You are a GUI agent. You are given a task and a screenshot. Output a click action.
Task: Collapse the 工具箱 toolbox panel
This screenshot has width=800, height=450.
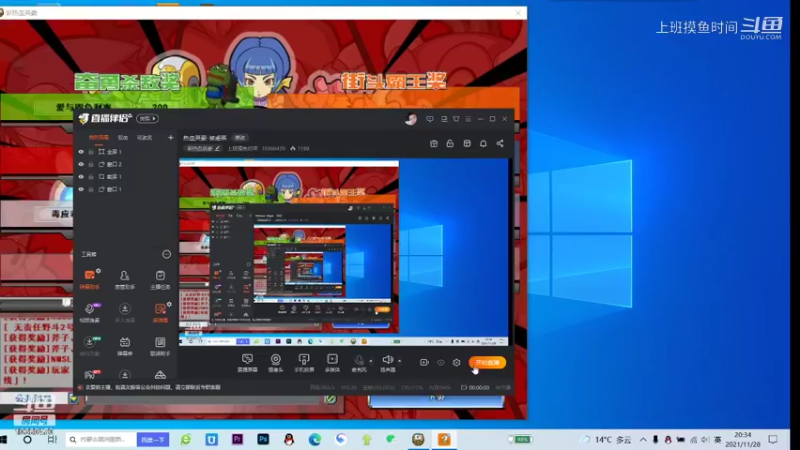pos(166,254)
